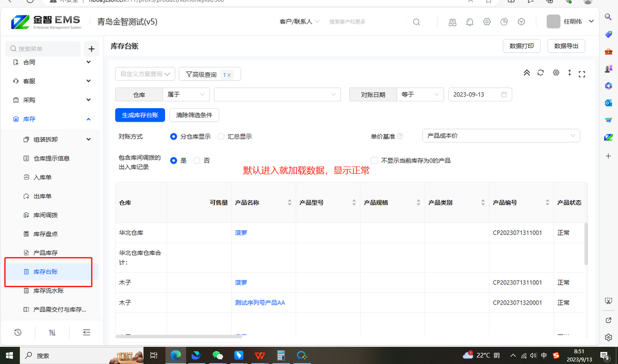This screenshot has width=618, height=364.
Task: Click the row height adjust icon
Action: [x=570, y=73]
